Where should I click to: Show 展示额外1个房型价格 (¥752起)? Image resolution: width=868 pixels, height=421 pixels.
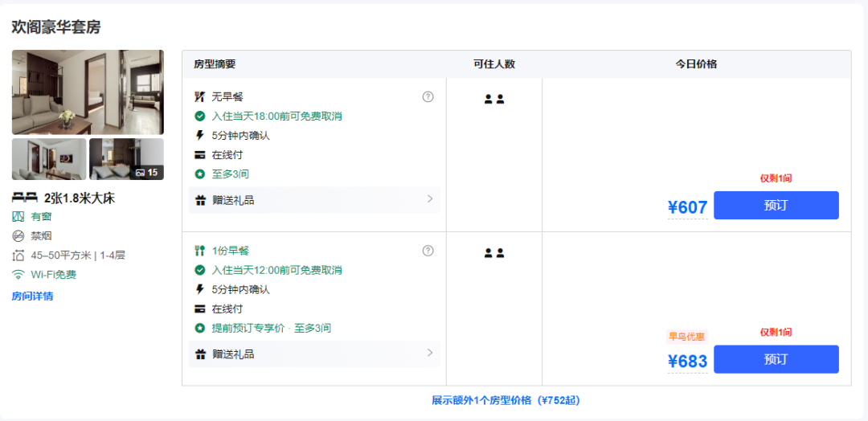point(506,400)
